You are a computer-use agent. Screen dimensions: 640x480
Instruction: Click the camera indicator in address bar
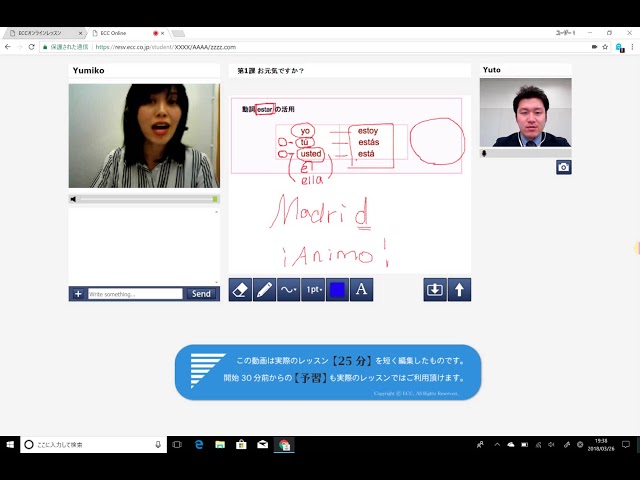coord(594,47)
